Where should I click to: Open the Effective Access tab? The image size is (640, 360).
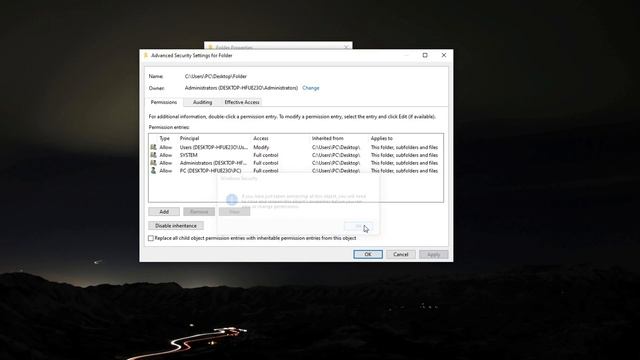[242, 102]
